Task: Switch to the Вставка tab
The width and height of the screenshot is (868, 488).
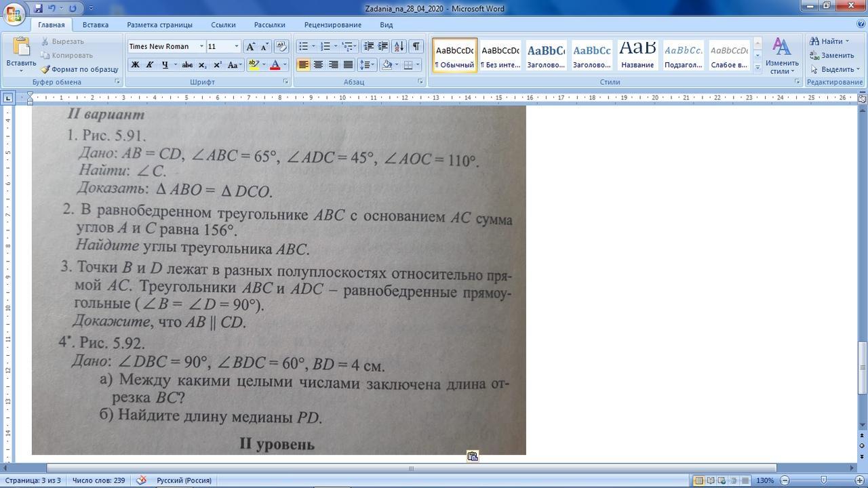Action: [x=96, y=24]
